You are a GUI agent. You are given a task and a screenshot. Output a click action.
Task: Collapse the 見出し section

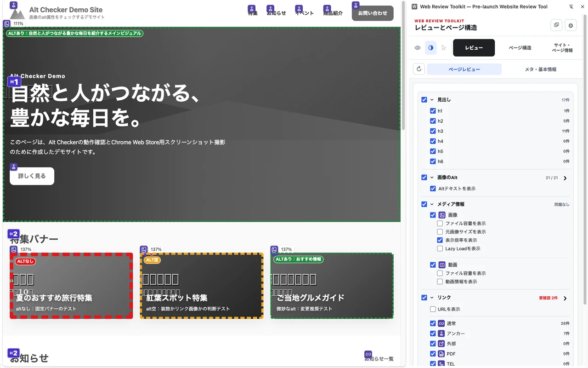pos(432,99)
